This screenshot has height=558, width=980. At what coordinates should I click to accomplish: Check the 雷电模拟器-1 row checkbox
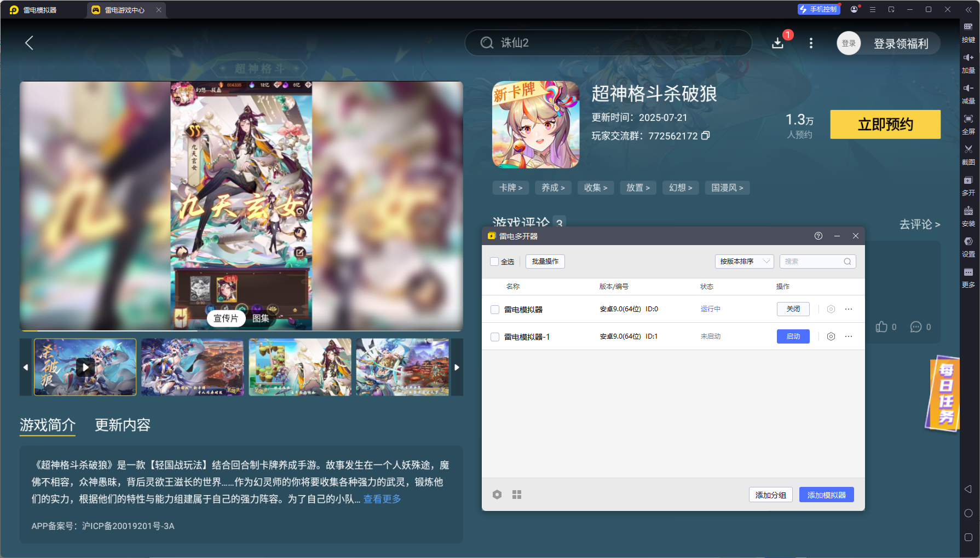[x=495, y=337]
